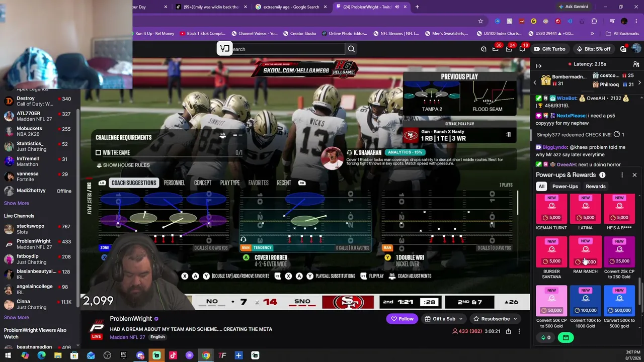Follow the ProblemWright channel
The height and width of the screenshot is (362, 644).
click(x=401, y=319)
